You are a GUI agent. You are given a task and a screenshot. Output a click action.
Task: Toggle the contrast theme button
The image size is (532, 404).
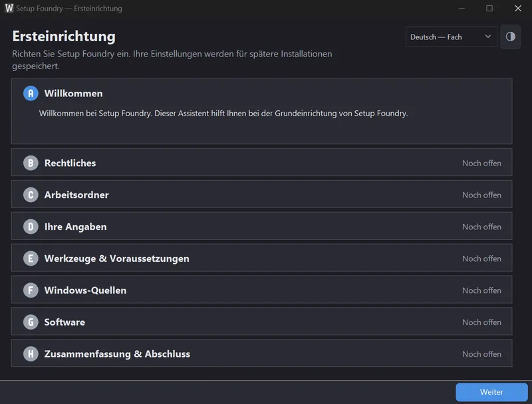click(510, 37)
